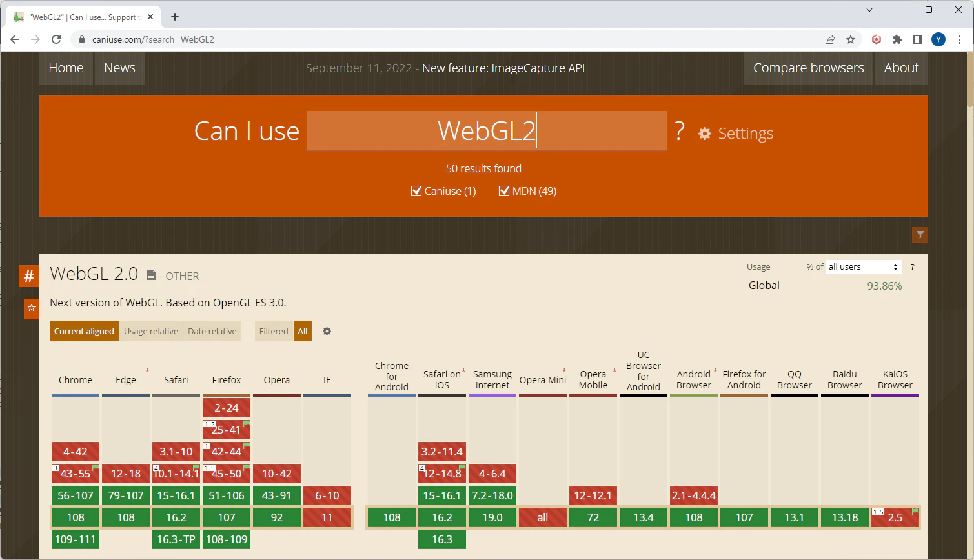
Task: View the site lock icon info
Action: point(81,39)
